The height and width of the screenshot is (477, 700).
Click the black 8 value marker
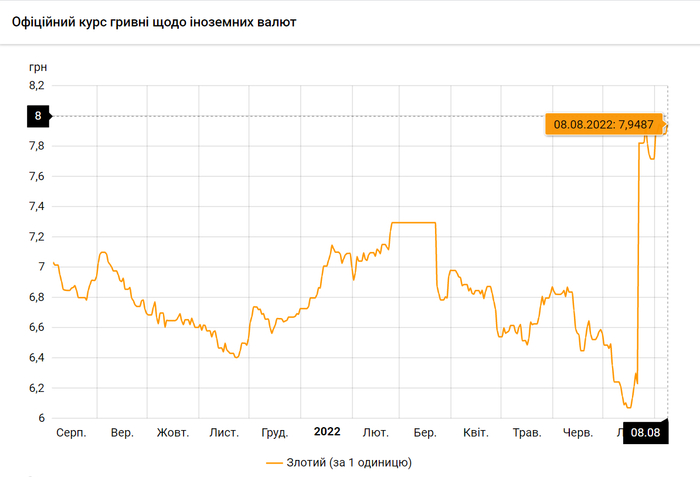click(38, 116)
